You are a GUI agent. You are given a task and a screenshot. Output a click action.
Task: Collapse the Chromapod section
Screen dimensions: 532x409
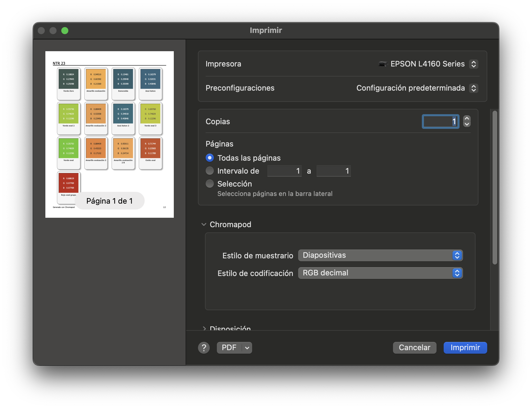click(204, 225)
